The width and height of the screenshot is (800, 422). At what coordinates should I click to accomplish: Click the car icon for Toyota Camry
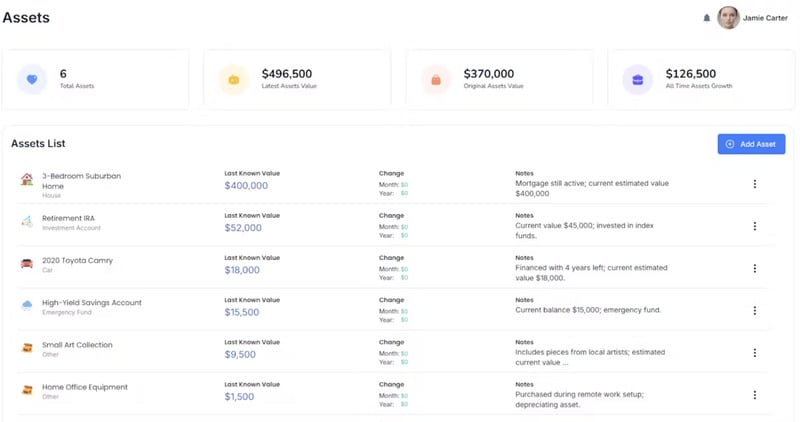point(27,264)
